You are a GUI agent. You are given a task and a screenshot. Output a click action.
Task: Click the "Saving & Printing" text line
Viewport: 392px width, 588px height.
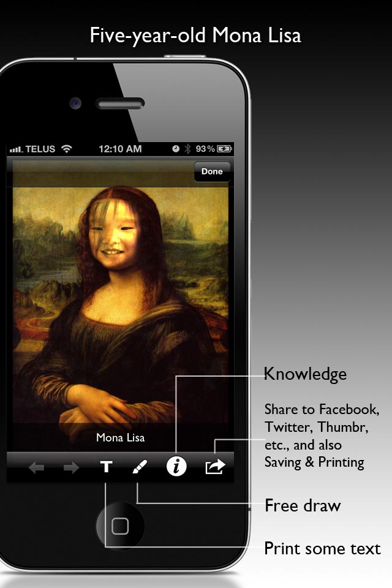coord(314,462)
